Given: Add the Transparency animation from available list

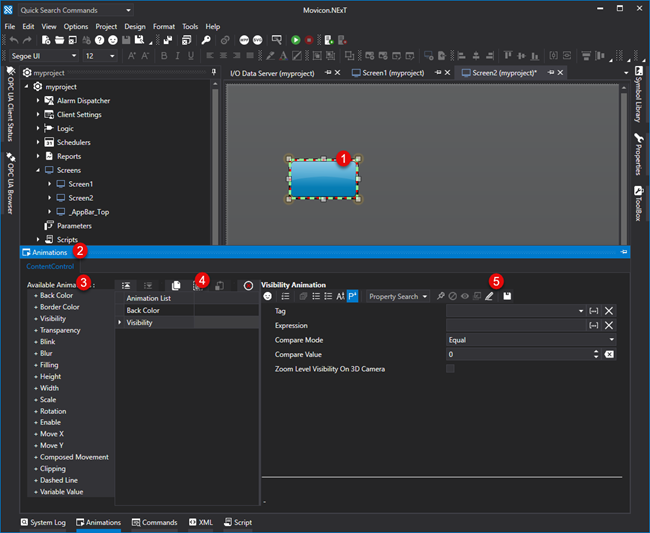Looking at the screenshot, I should pyautogui.click(x=60, y=330).
